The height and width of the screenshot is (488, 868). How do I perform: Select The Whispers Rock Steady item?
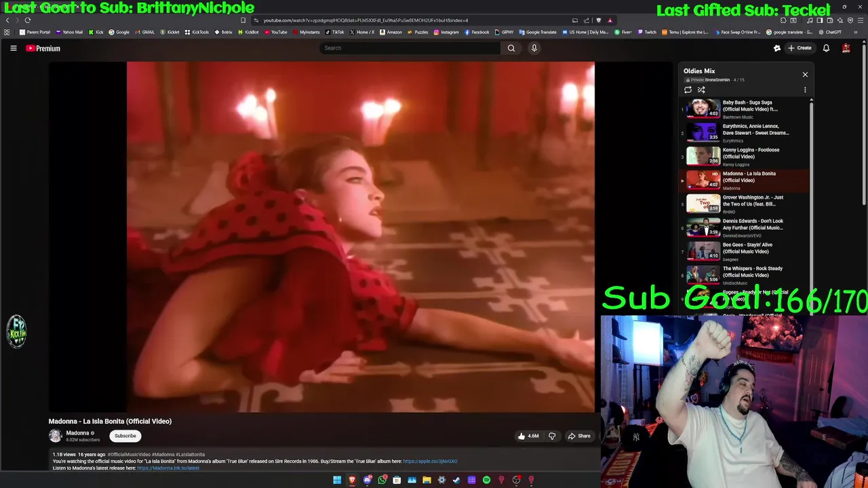(746, 274)
